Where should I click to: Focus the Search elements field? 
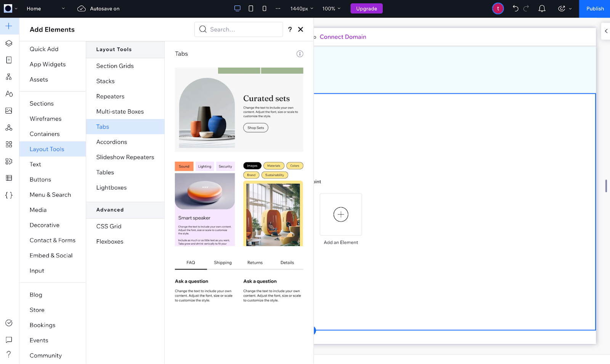(239, 29)
